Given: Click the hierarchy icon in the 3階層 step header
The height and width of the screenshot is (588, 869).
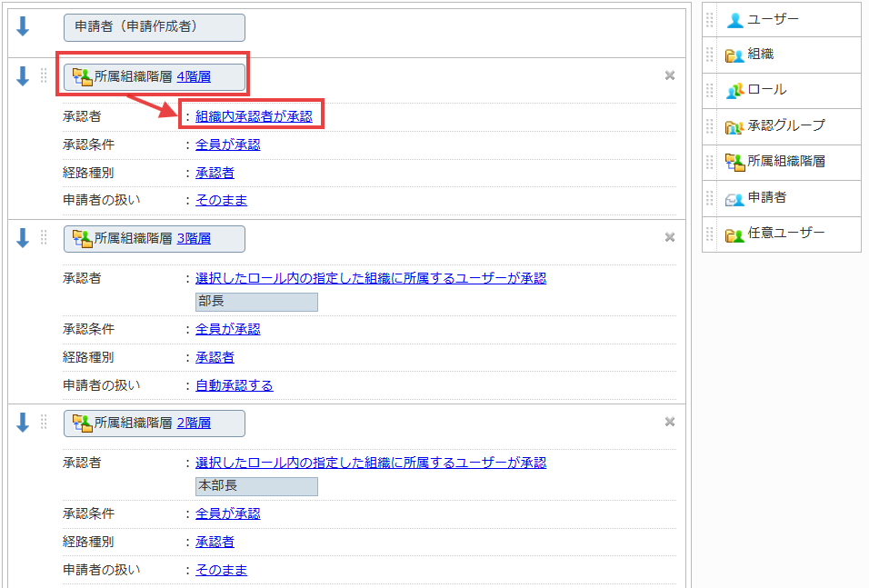Looking at the screenshot, I should point(83,239).
